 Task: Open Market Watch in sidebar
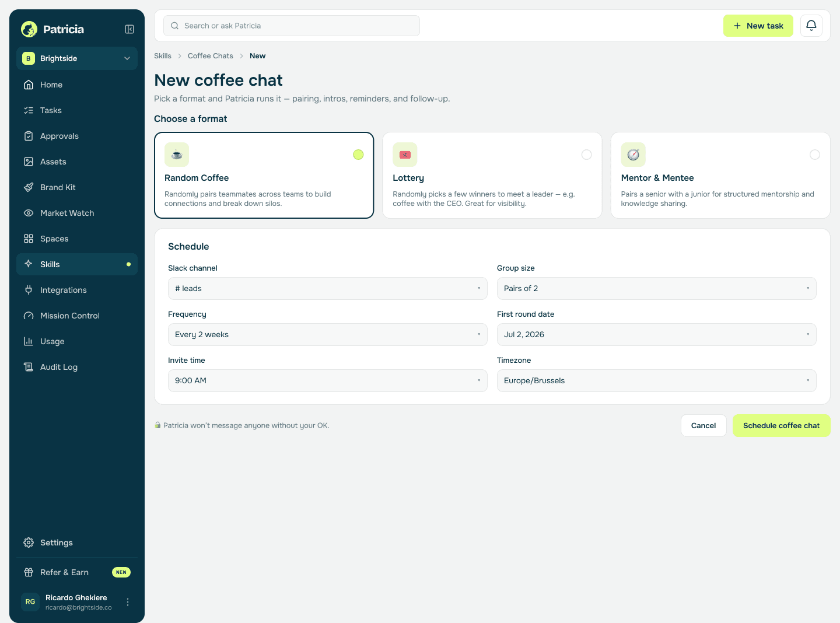tap(77, 213)
